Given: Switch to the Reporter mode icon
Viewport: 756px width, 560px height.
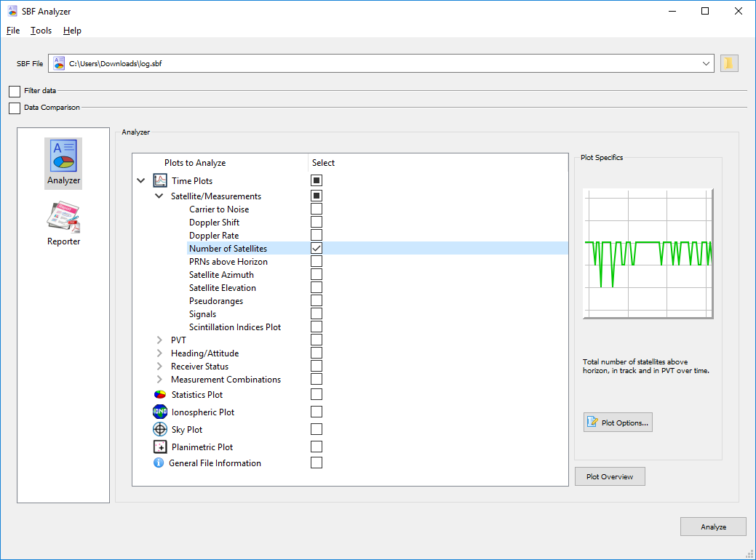Looking at the screenshot, I should tap(63, 223).
